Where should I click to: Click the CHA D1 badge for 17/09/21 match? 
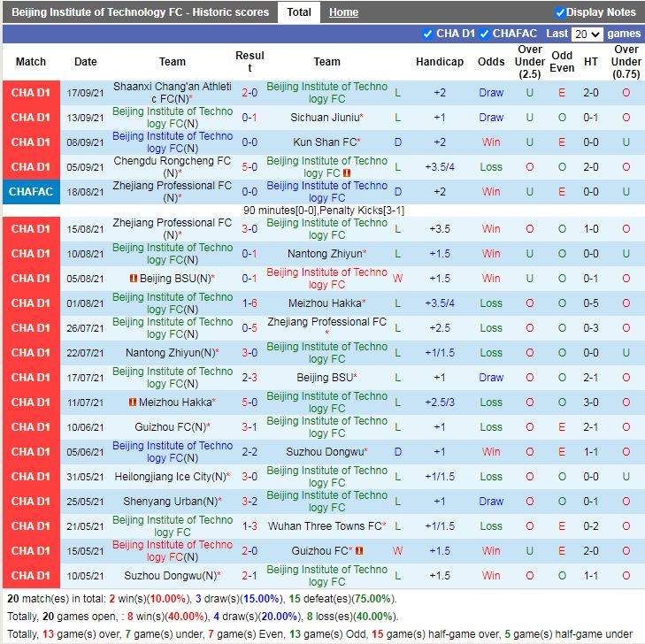tap(31, 93)
